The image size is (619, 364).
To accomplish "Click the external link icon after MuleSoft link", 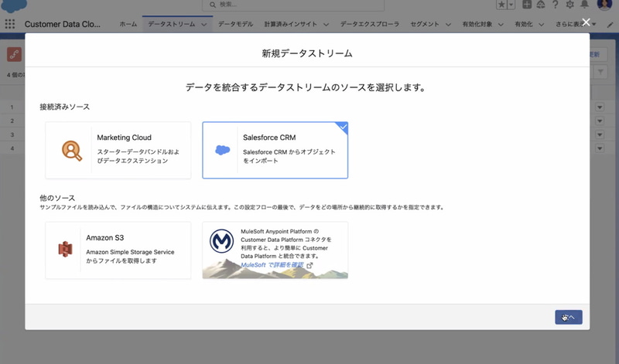I will click(x=310, y=265).
